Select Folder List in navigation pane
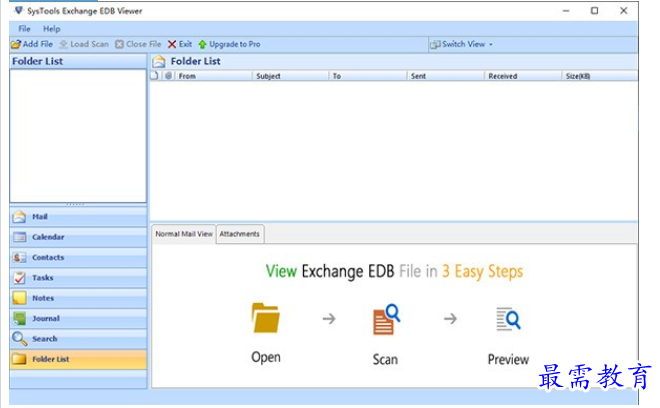Screen dimensions: 660x408 click(x=50, y=359)
